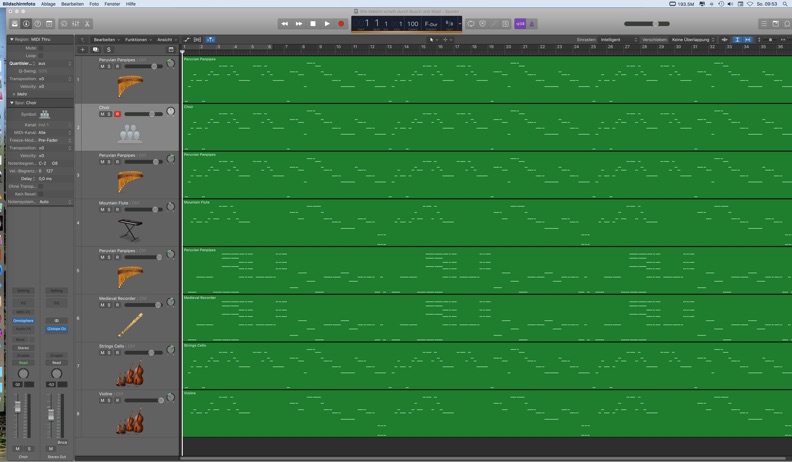Solo the Choir track
792x462 pixels.
pyautogui.click(x=109, y=114)
